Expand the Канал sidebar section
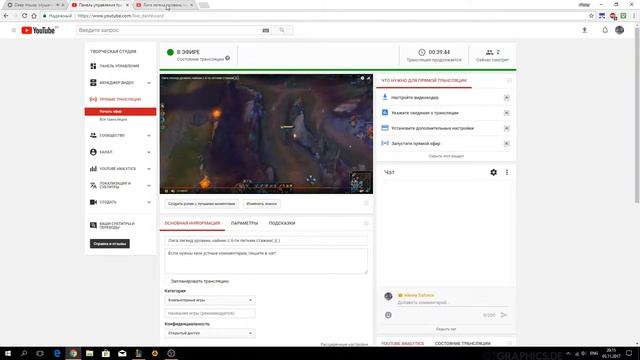The image size is (640, 360). click(x=149, y=152)
